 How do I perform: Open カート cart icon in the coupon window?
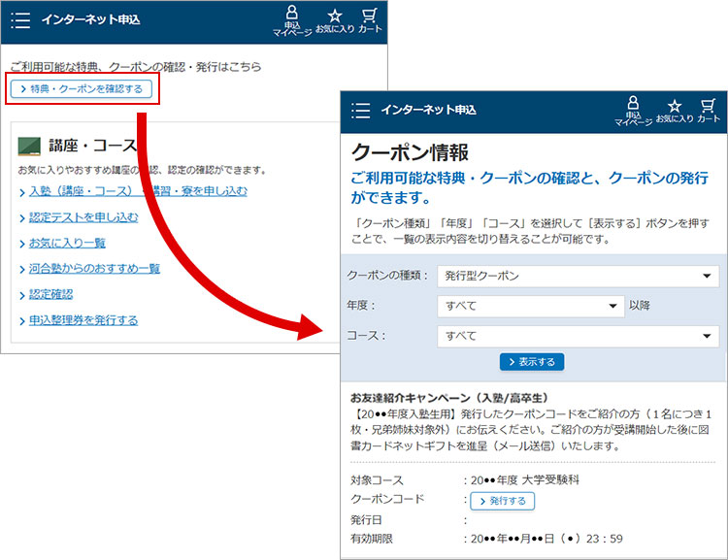click(708, 112)
